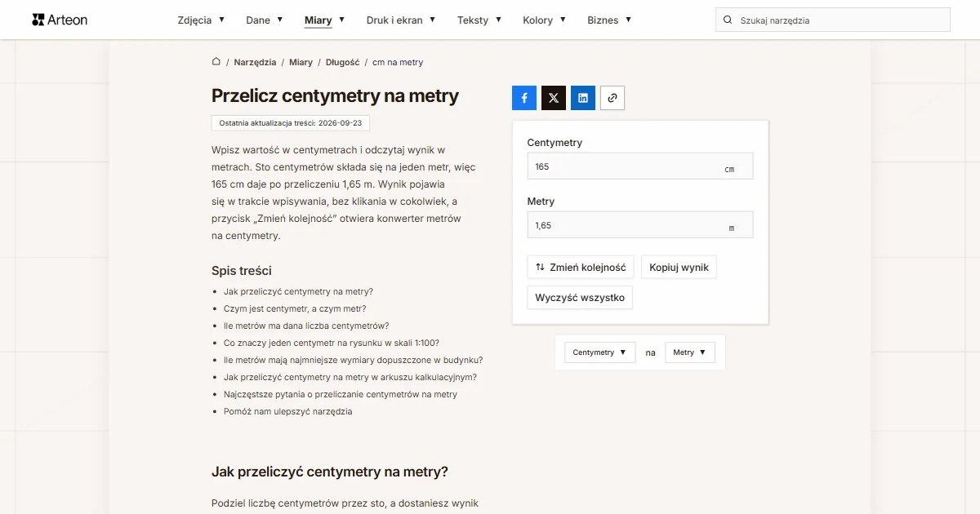
Task: Share page on Facebook
Action: pos(524,98)
